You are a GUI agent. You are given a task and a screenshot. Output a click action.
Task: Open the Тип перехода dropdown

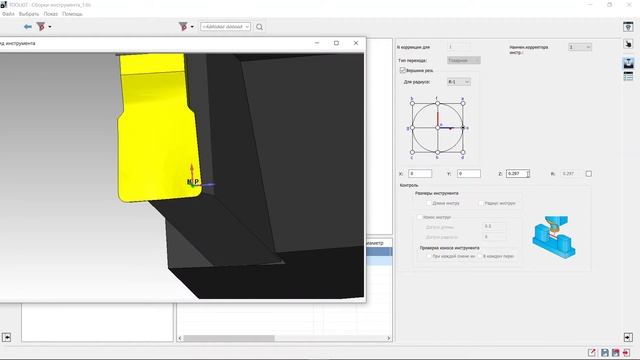464,60
